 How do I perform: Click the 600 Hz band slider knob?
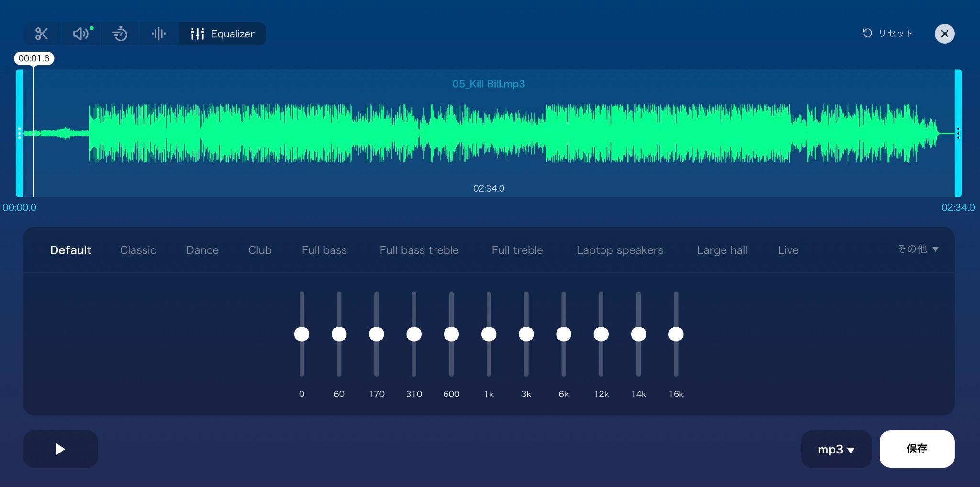click(x=451, y=334)
